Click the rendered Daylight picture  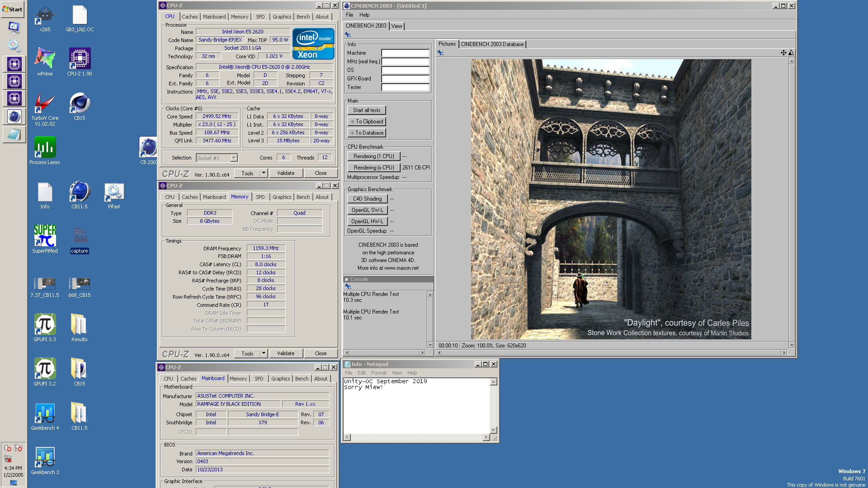(x=611, y=199)
